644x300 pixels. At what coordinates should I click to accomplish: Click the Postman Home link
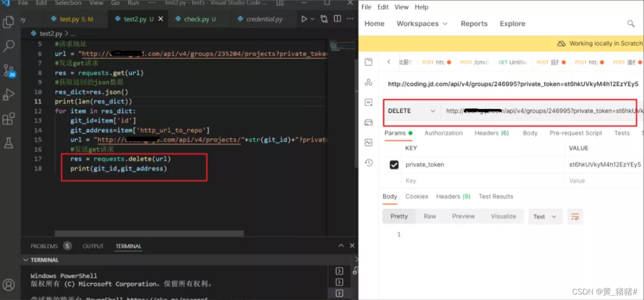coord(374,24)
